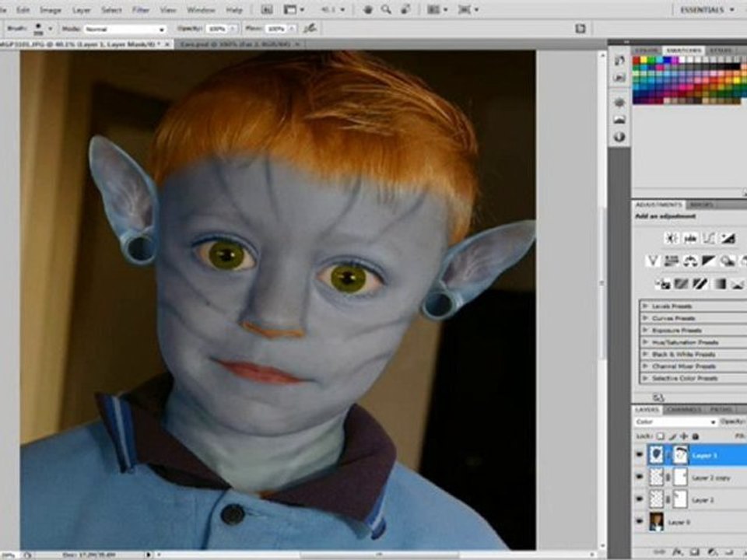Open the Arrange Documents dropdown
747x560 pixels.
[x=437, y=9]
